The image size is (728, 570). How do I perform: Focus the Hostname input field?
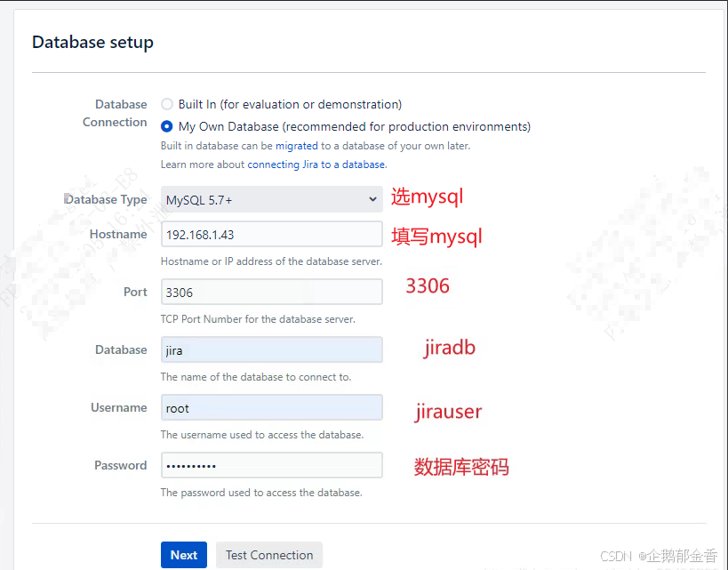point(272,234)
